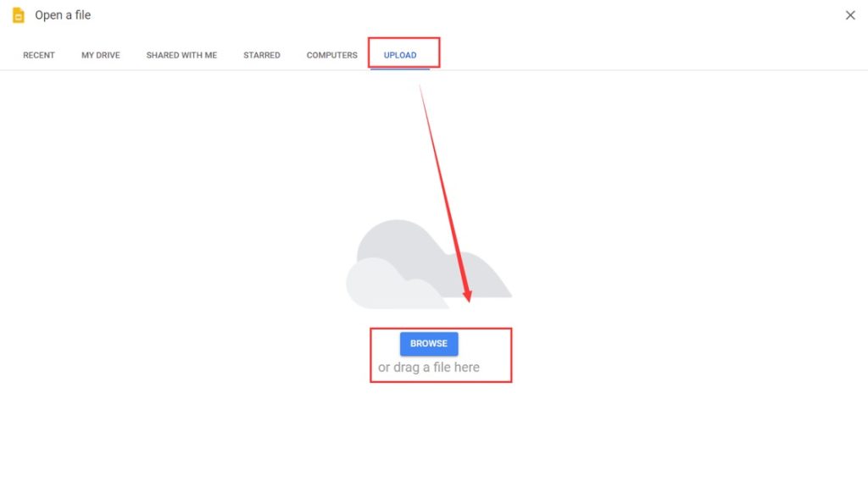The height and width of the screenshot is (498, 868).
Task: Open the MY DRIVE tab
Action: pos(100,54)
